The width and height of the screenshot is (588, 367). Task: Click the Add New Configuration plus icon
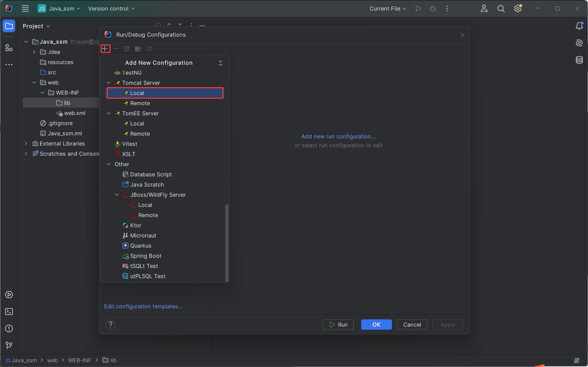coord(105,49)
